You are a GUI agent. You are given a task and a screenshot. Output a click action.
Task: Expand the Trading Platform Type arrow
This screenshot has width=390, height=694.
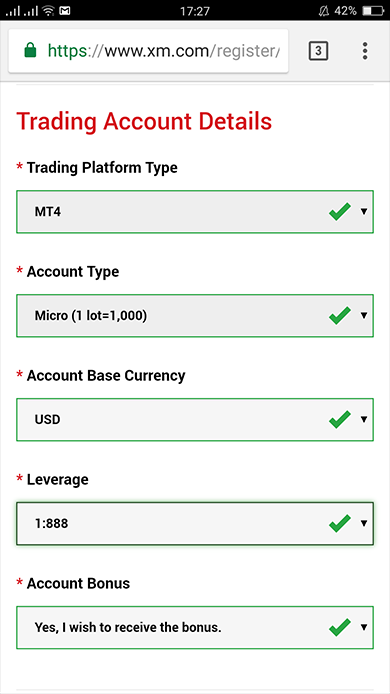tap(364, 212)
